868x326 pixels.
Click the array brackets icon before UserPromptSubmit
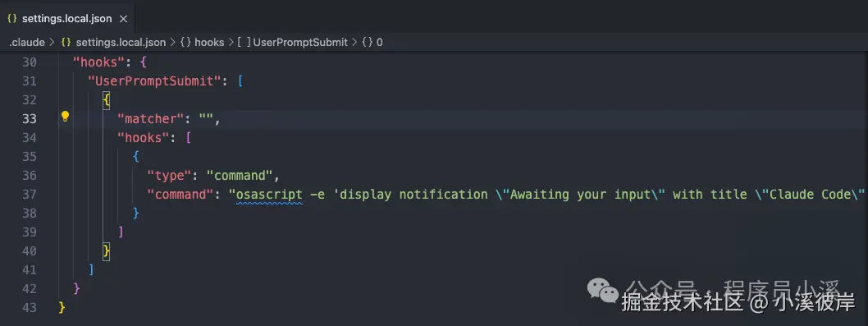click(244, 42)
